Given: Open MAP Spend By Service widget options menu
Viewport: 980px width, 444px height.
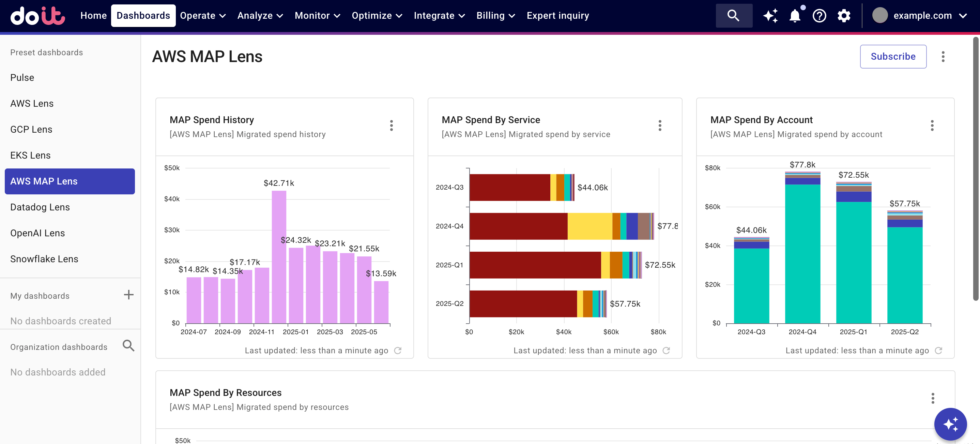Looking at the screenshot, I should coord(660,125).
